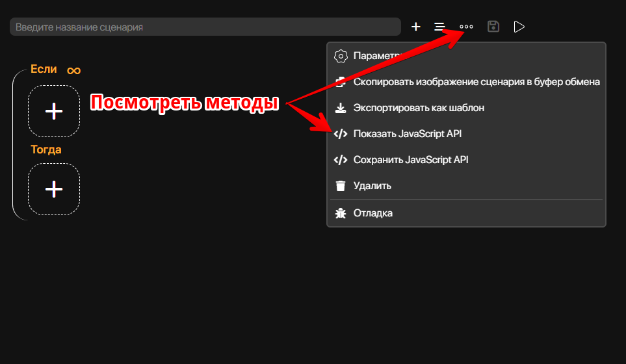Open the list view icon in the toolbar
This screenshot has width=626, height=364.
pyautogui.click(x=440, y=27)
